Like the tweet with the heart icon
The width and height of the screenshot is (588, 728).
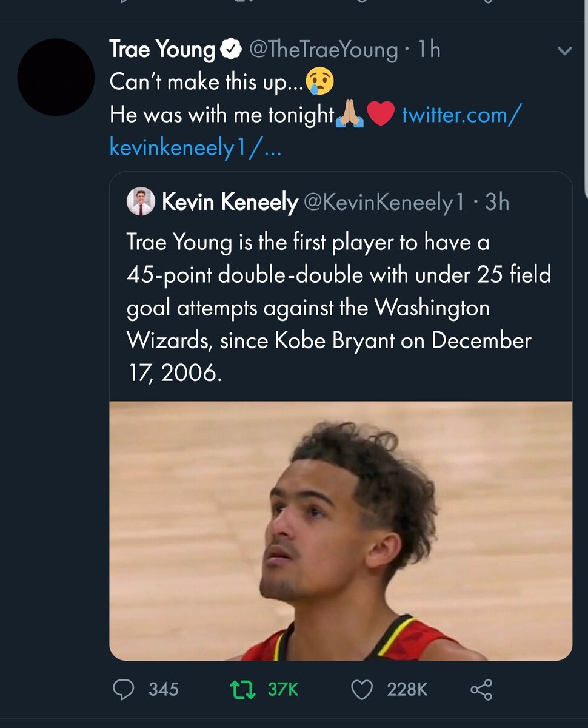click(362, 690)
